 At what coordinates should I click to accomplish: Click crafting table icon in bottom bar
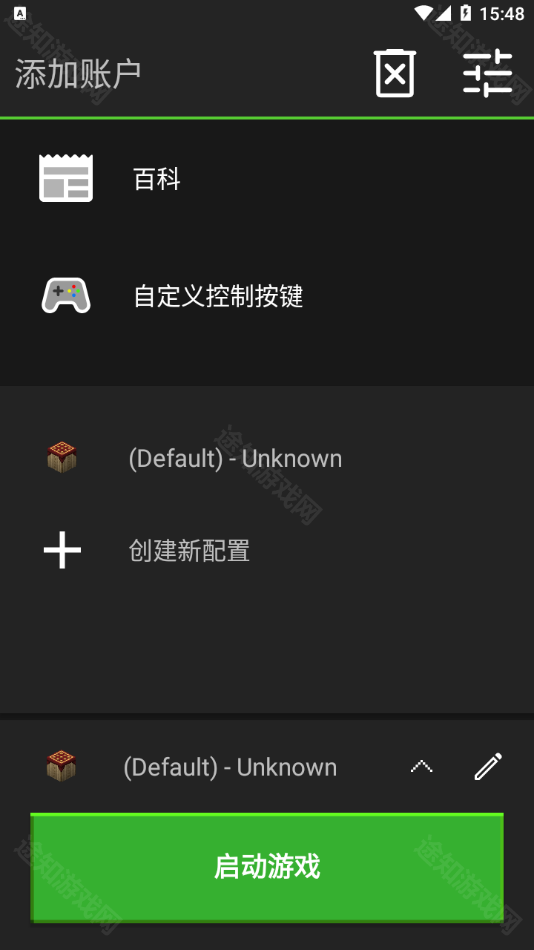62,766
